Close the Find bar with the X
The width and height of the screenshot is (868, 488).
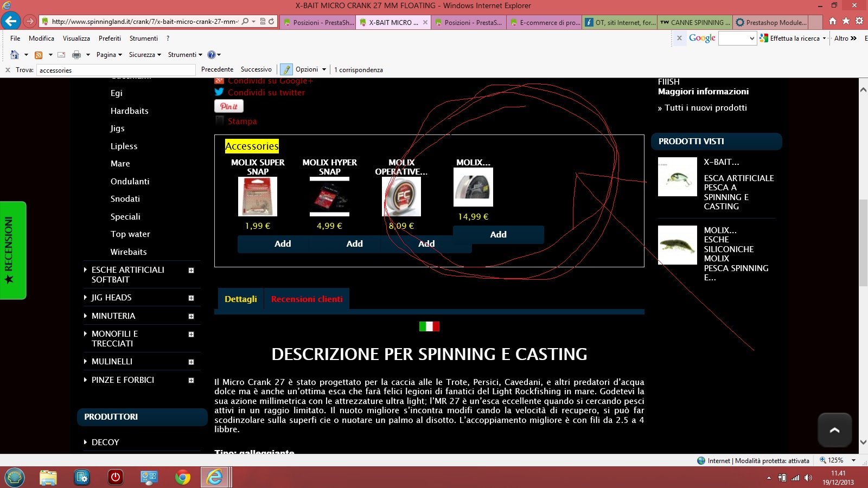point(8,70)
